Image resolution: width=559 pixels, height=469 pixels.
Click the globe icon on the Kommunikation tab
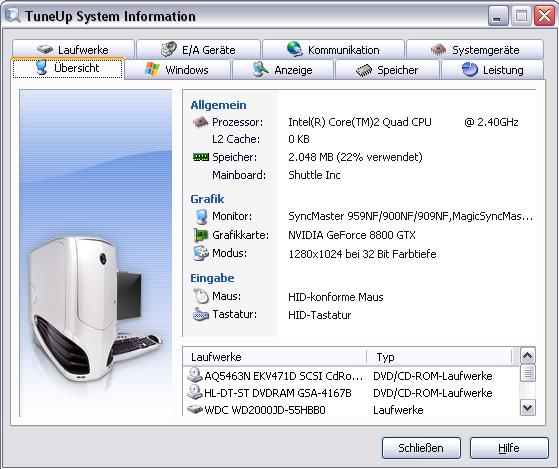click(x=295, y=49)
